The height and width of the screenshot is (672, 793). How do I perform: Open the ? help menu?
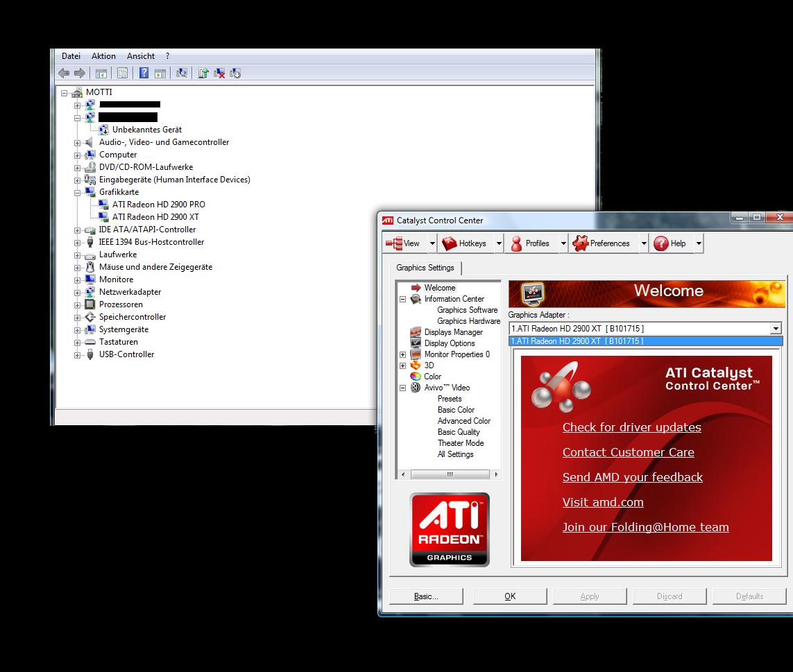point(167,56)
